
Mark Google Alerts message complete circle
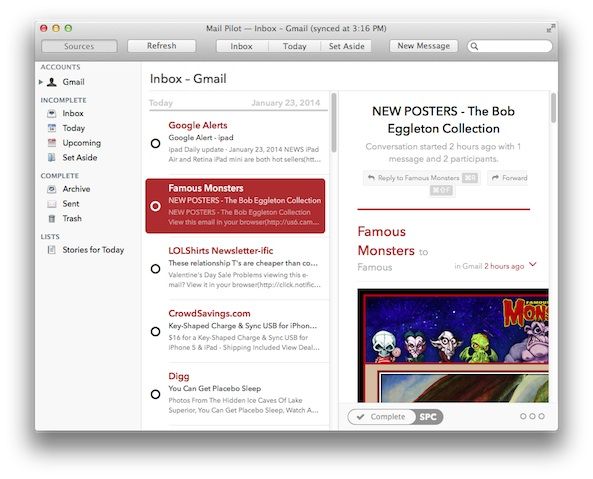point(155,143)
